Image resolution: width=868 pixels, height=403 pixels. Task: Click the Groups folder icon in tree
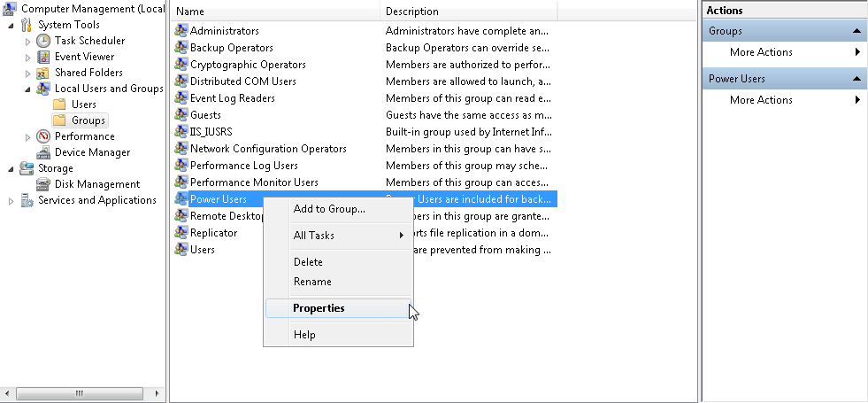click(59, 120)
